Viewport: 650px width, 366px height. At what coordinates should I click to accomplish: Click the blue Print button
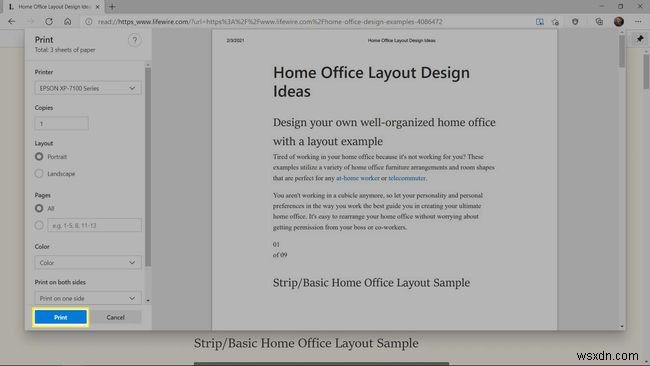[x=61, y=317]
